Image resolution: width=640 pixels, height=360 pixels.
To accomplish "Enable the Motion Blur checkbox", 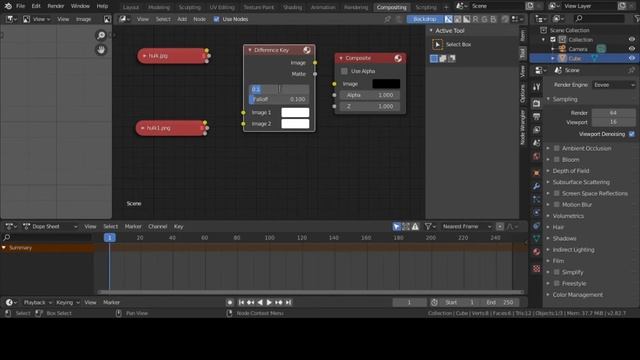I will pyautogui.click(x=557, y=204).
